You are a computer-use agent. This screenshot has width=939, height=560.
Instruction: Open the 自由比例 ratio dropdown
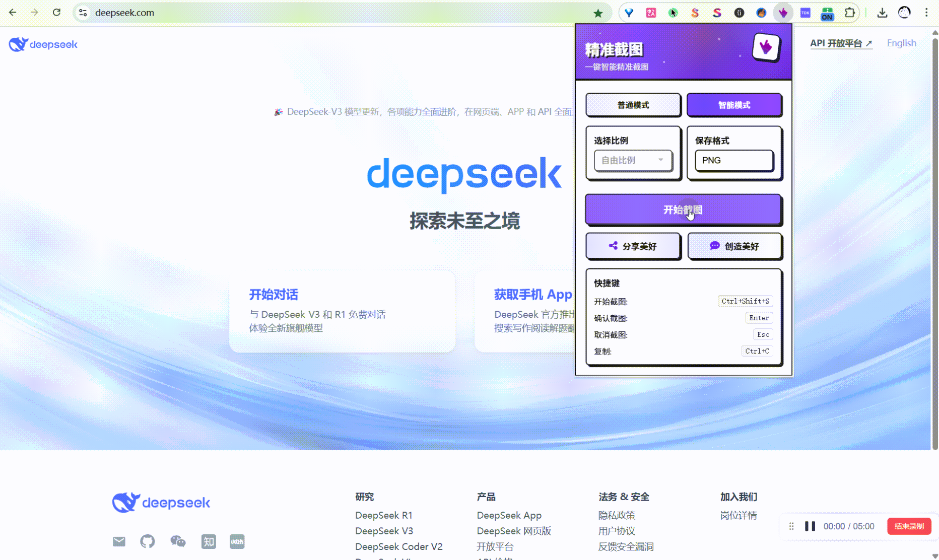click(x=633, y=160)
